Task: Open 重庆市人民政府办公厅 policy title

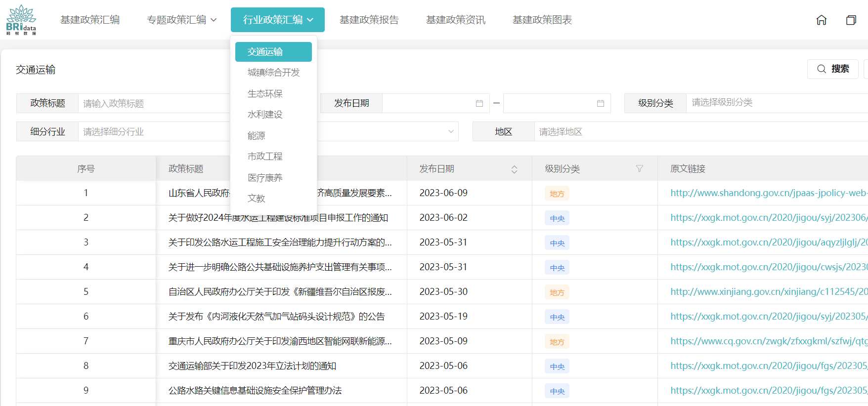Action: coord(280,341)
